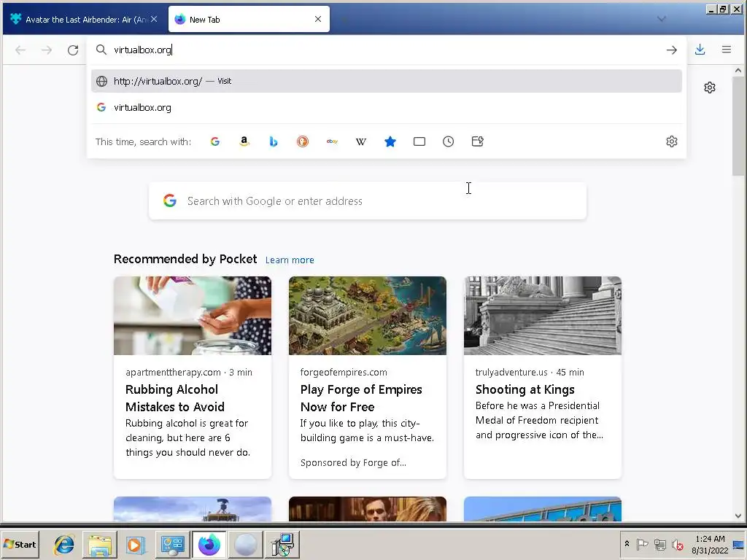Go back one page
The height and width of the screenshot is (560, 747).
(20, 50)
